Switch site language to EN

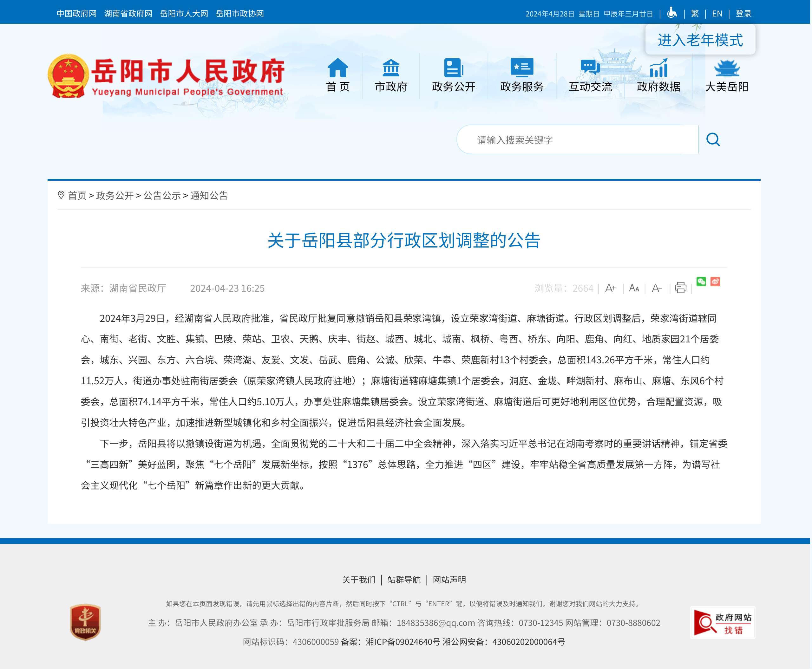point(717,14)
